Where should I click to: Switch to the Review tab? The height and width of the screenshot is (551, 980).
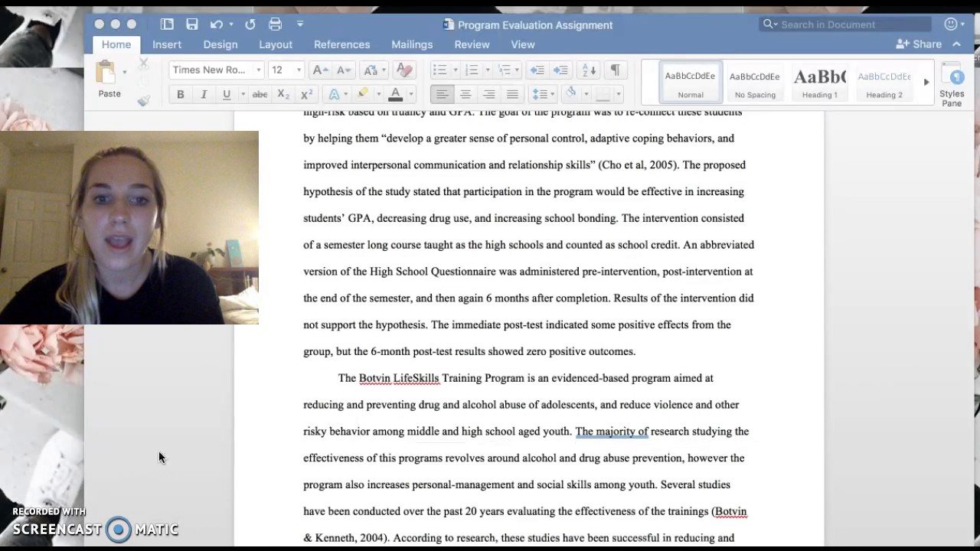tap(472, 44)
